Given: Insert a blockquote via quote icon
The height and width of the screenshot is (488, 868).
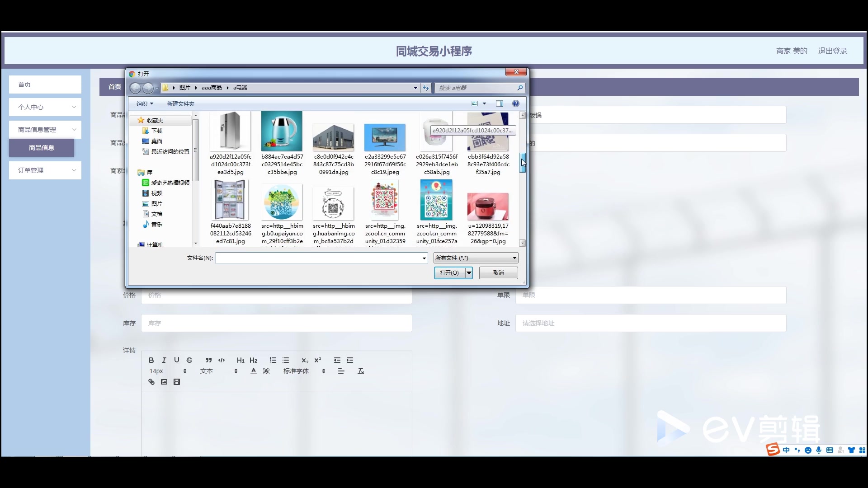Looking at the screenshot, I should 208,360.
